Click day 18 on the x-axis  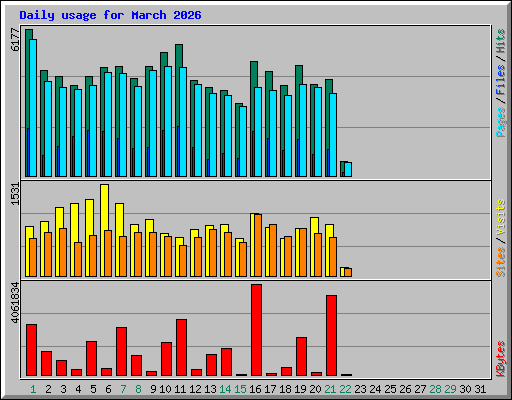click(285, 389)
